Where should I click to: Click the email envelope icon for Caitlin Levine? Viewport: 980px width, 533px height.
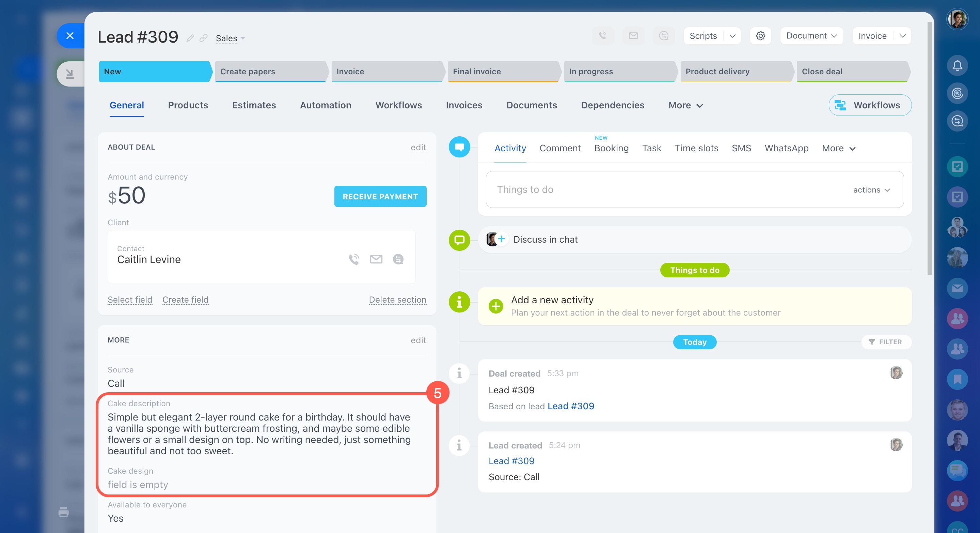376,259
